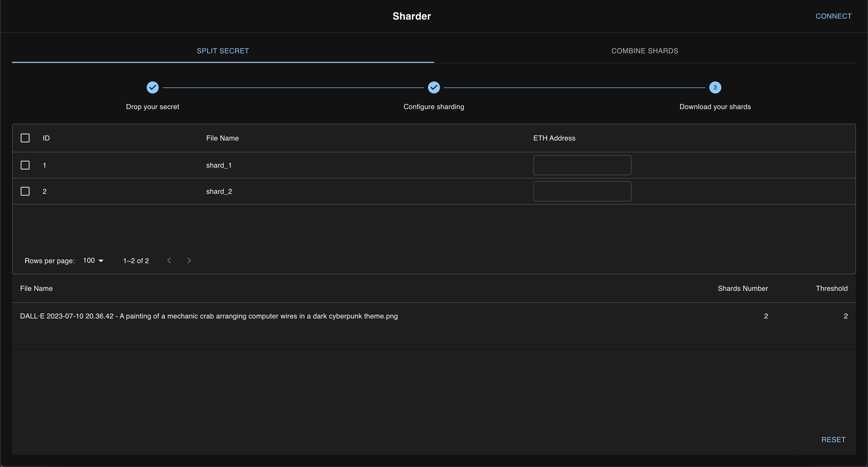Click the DALL·E png file name

[209, 316]
